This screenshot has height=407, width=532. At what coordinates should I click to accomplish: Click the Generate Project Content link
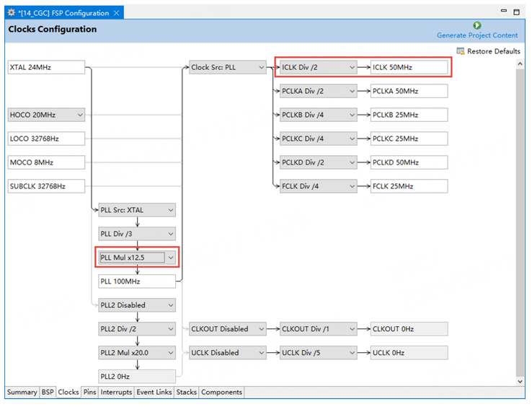pyautogui.click(x=477, y=35)
